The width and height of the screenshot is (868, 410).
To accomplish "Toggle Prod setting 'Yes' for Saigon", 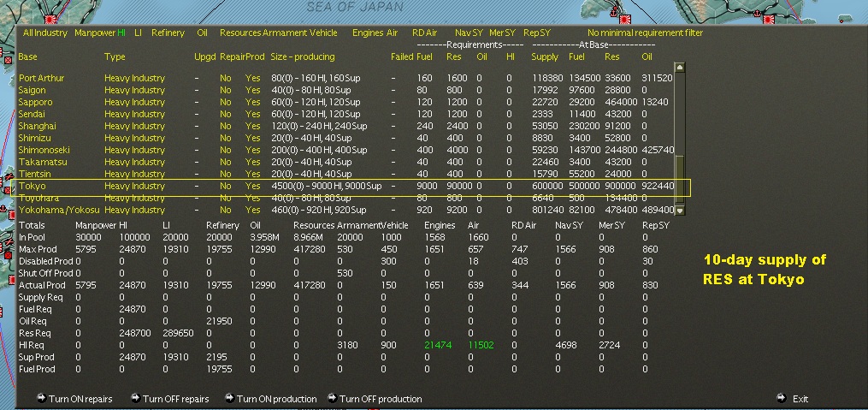I will [252, 90].
